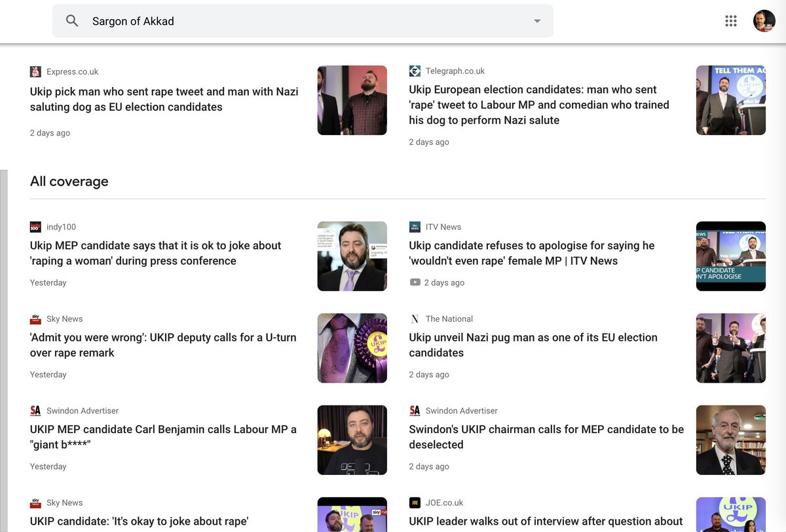786x532 pixels.
Task: Open Swindon's UKIP chairman deselected headline
Action: 546,437
